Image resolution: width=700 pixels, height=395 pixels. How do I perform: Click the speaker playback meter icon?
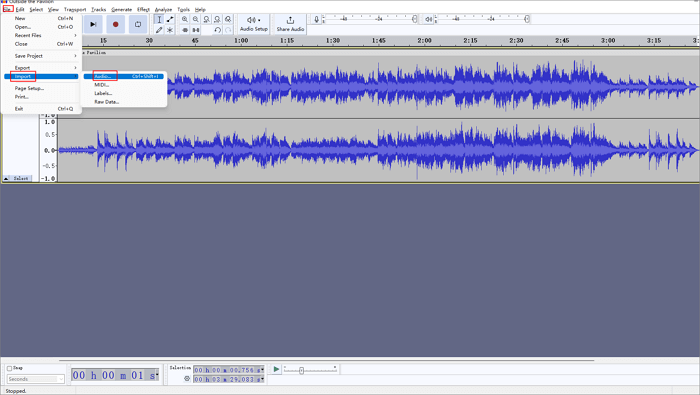click(429, 19)
